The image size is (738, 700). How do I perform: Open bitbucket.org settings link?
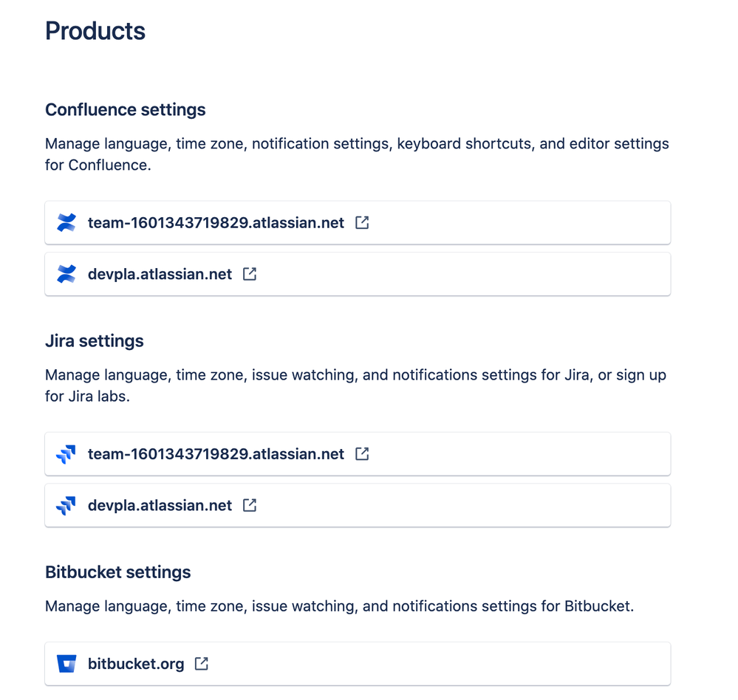[x=358, y=664]
